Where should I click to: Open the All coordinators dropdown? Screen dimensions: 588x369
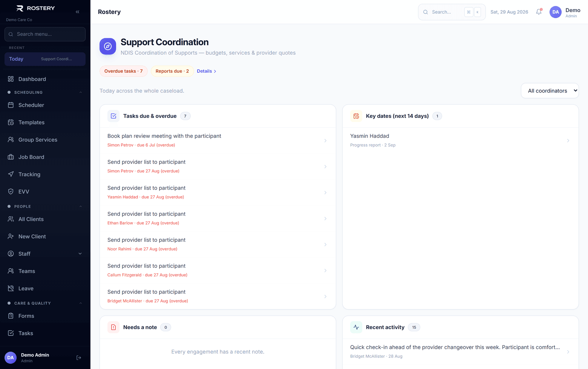click(x=550, y=91)
